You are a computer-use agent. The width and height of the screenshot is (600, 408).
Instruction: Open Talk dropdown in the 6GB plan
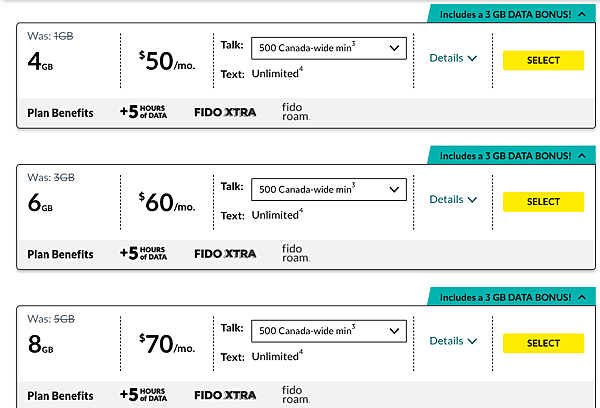[329, 189]
